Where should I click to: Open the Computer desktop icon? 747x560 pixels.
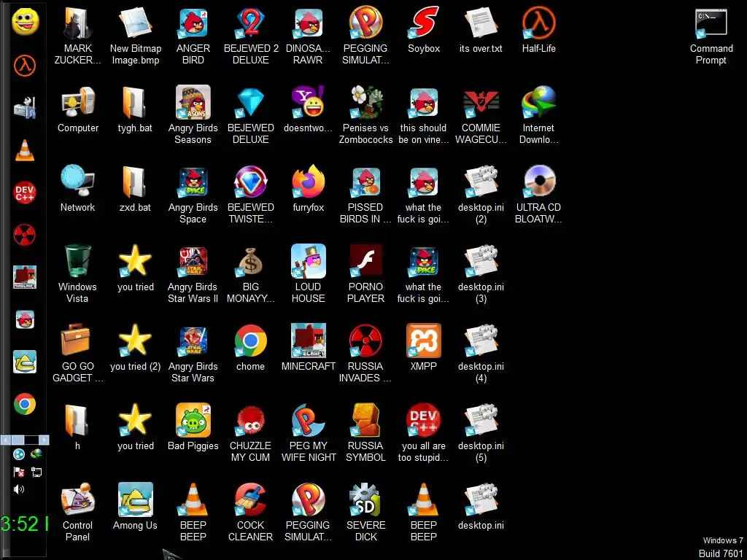[x=77, y=110]
